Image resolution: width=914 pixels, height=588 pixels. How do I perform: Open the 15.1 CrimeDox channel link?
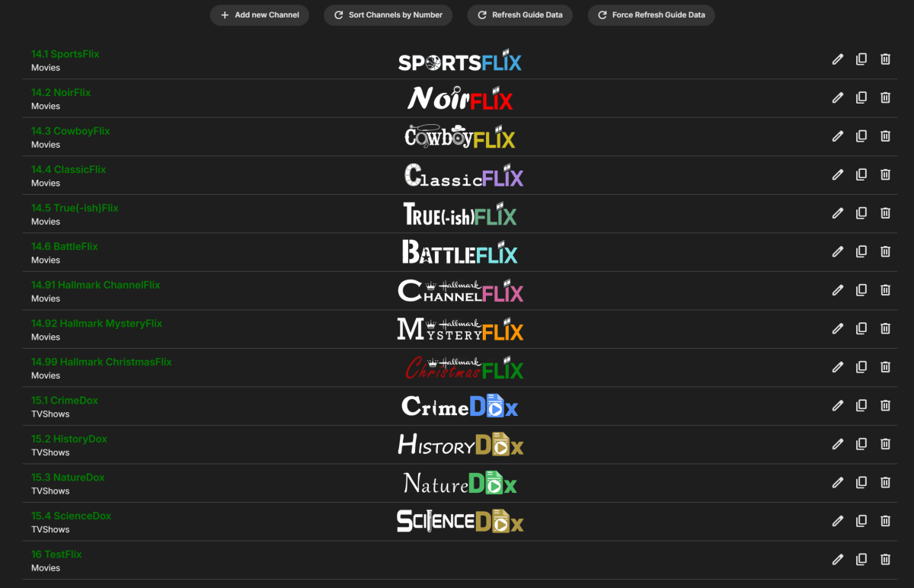[x=65, y=400]
